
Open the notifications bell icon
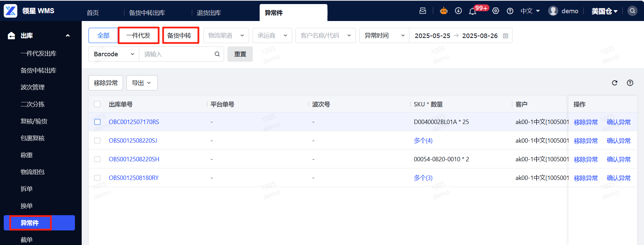click(x=472, y=11)
